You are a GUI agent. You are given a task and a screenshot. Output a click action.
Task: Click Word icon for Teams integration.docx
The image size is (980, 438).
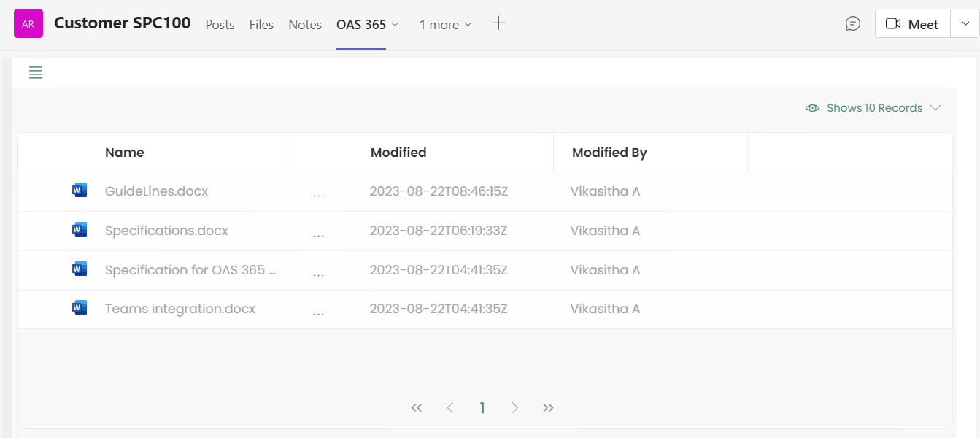tap(80, 308)
